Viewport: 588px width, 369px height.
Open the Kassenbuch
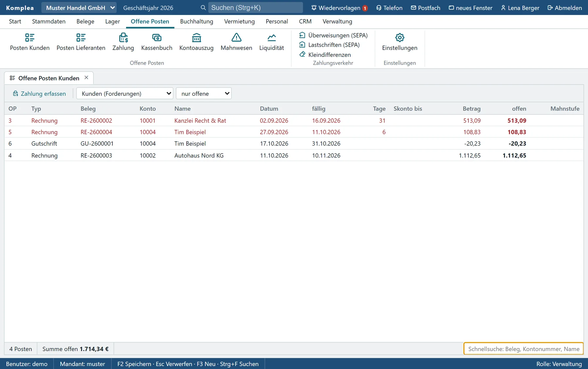tap(157, 42)
